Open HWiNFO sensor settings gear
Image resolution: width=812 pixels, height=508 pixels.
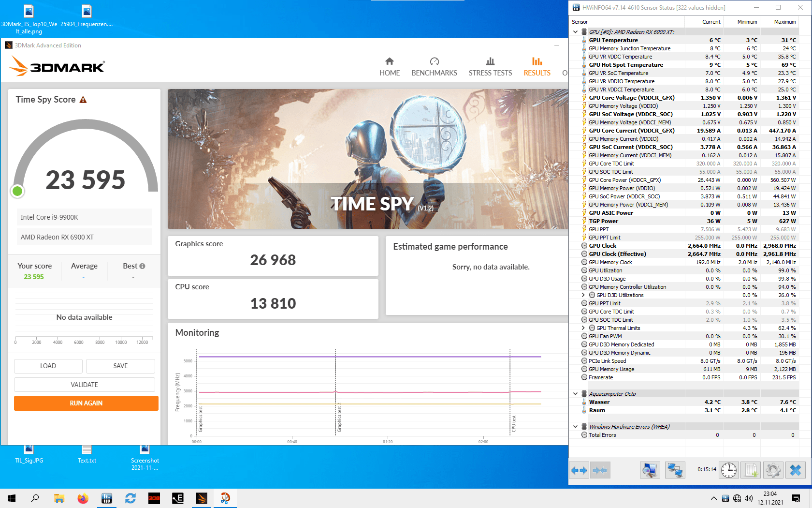[x=773, y=470]
